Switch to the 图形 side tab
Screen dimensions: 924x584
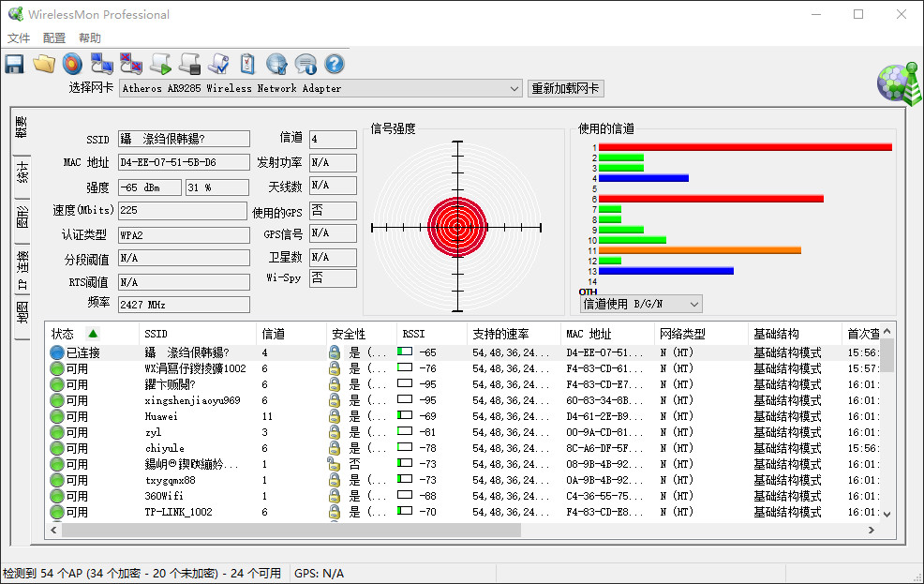click(22, 217)
